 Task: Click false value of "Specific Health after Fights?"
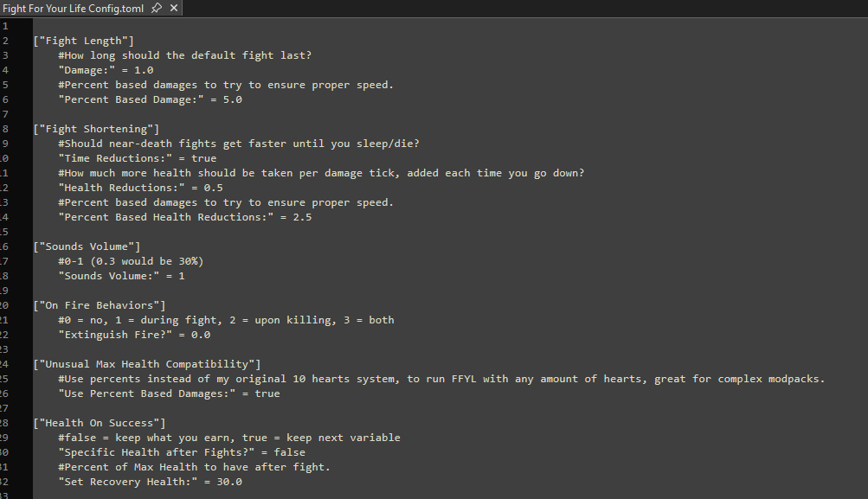point(289,452)
